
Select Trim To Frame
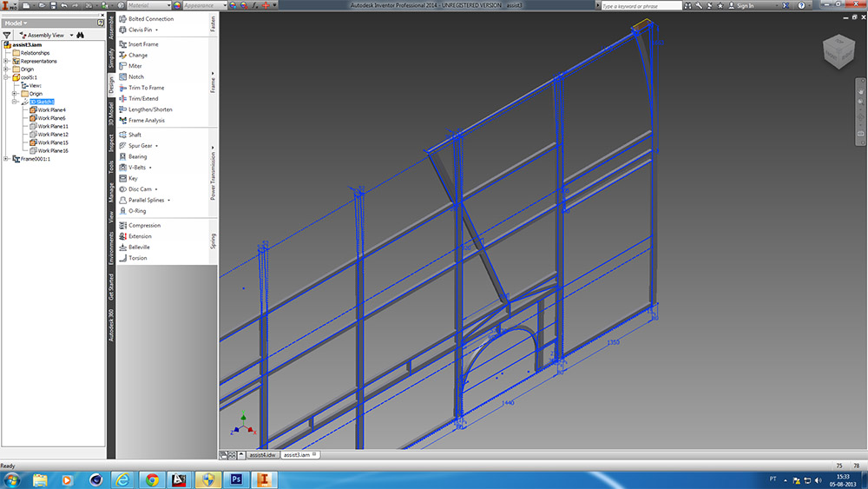[x=141, y=88]
